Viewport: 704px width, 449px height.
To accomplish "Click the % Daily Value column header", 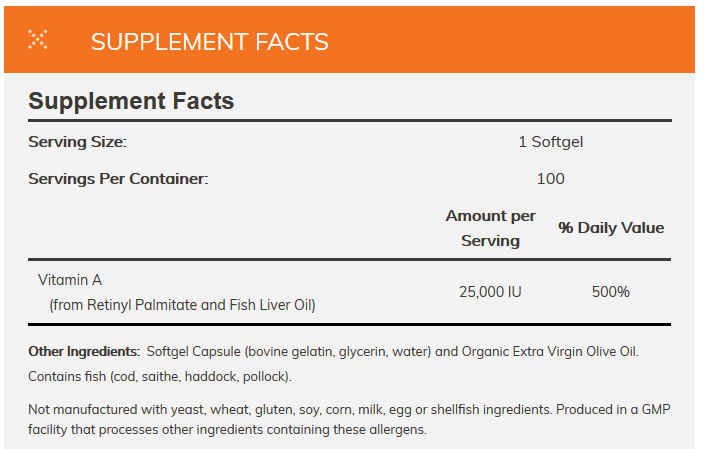I will point(611,228).
